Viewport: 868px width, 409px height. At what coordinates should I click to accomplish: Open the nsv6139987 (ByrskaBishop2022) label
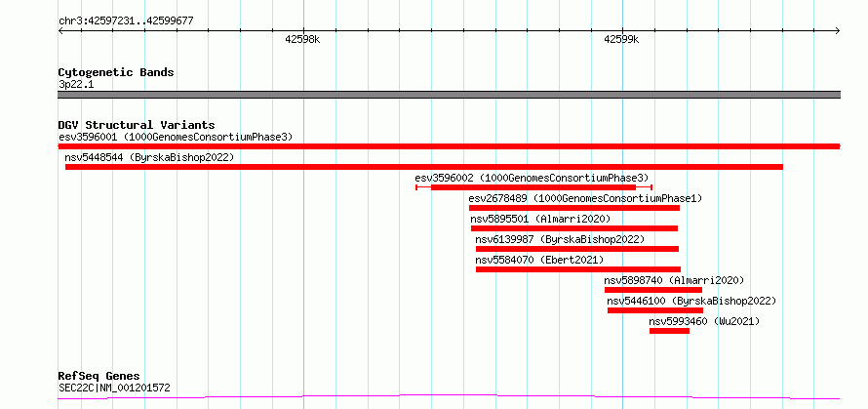[560, 239]
